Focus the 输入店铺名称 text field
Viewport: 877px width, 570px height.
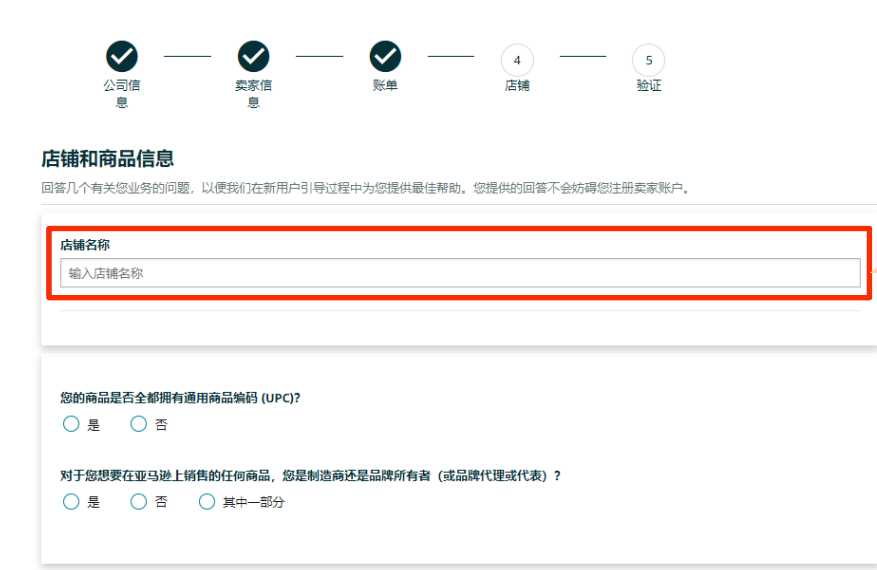[x=460, y=273]
